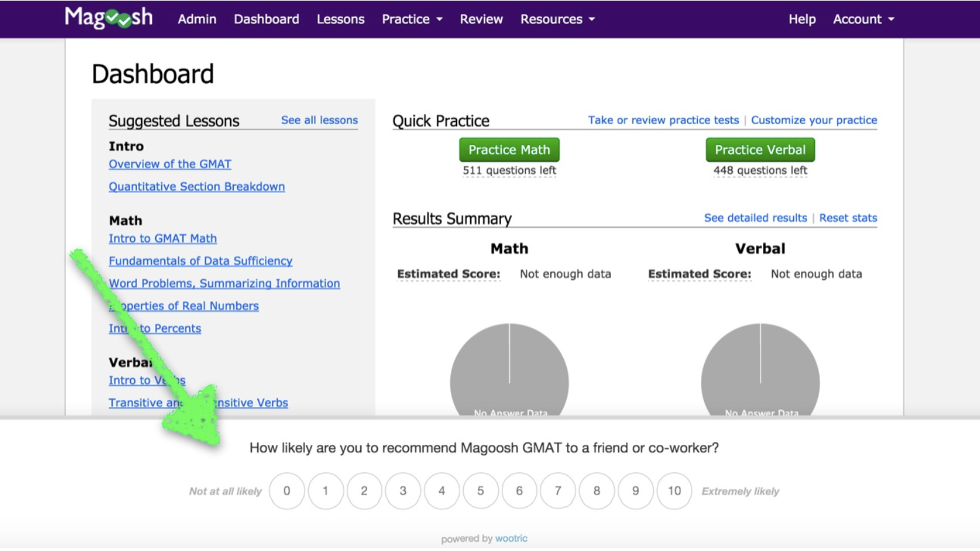Go to Dashboard in the navigation bar

pyautogui.click(x=267, y=19)
